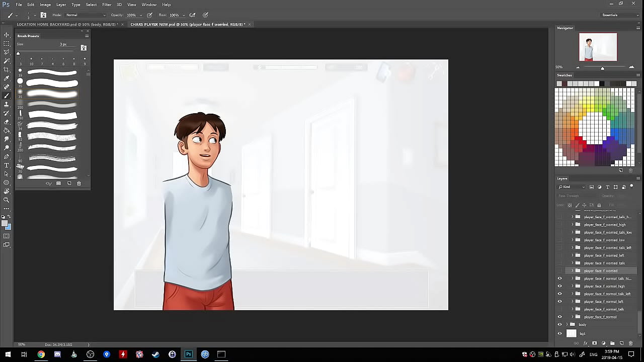Select the Move tool
This screenshot has width=644, height=362.
tap(7, 35)
